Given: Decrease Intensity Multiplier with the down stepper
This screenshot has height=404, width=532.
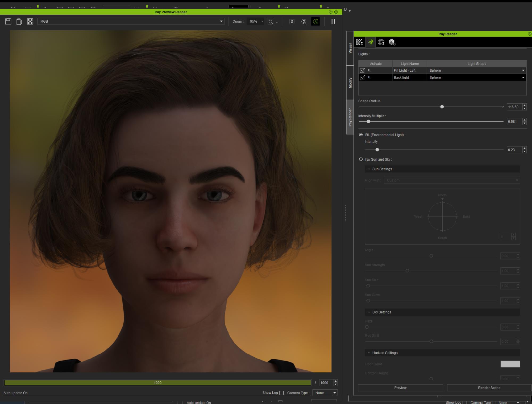Looking at the screenshot, I should click(524, 123).
